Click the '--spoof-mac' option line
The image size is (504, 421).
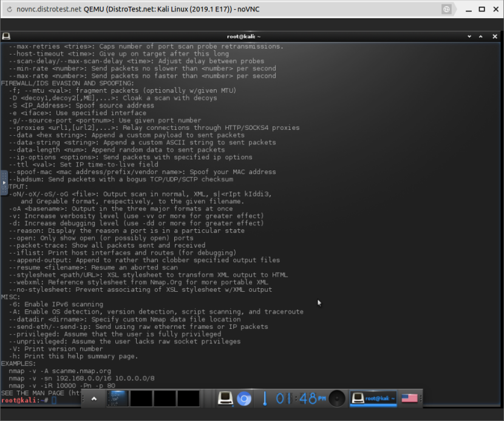click(x=142, y=172)
